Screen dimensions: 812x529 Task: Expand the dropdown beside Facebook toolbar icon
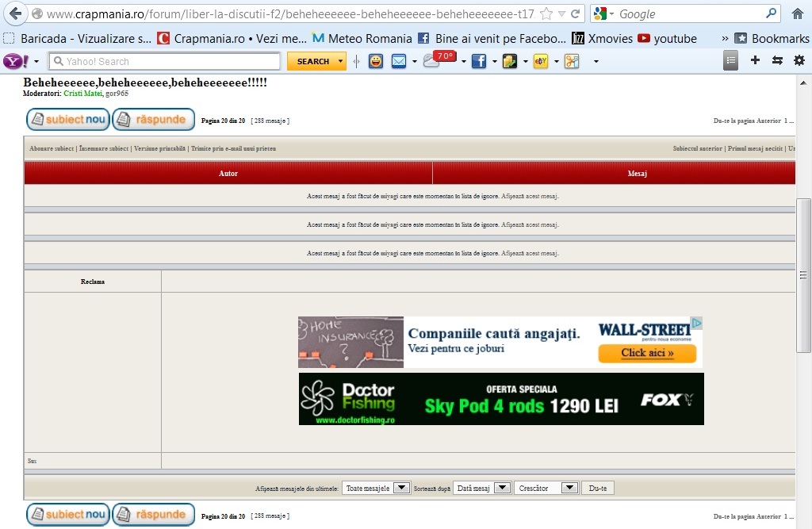pyautogui.click(x=495, y=62)
